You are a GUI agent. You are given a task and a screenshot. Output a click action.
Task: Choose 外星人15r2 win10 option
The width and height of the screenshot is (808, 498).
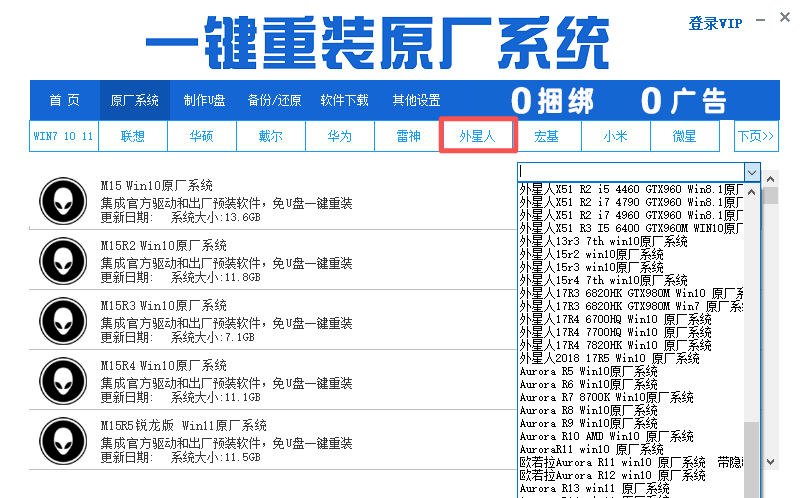tap(631, 254)
